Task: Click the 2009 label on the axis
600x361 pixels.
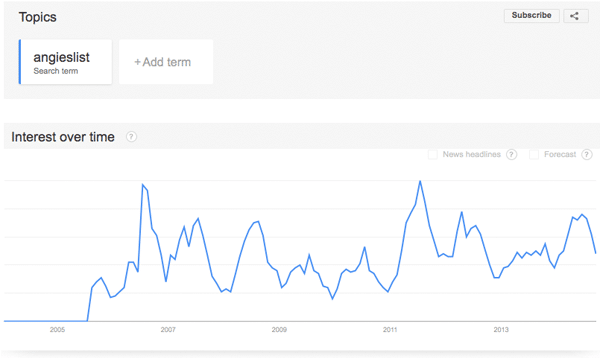Action: click(279, 330)
